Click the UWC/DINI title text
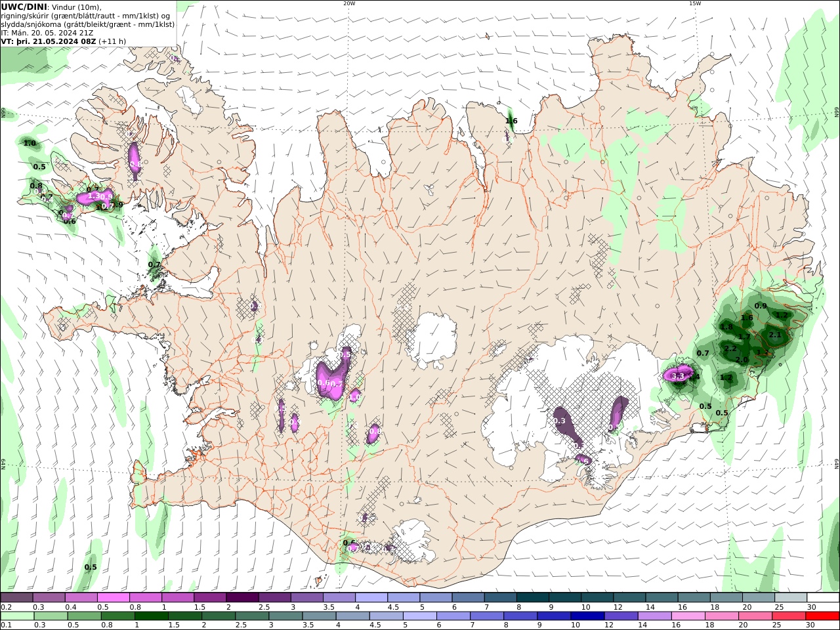 coord(24,7)
